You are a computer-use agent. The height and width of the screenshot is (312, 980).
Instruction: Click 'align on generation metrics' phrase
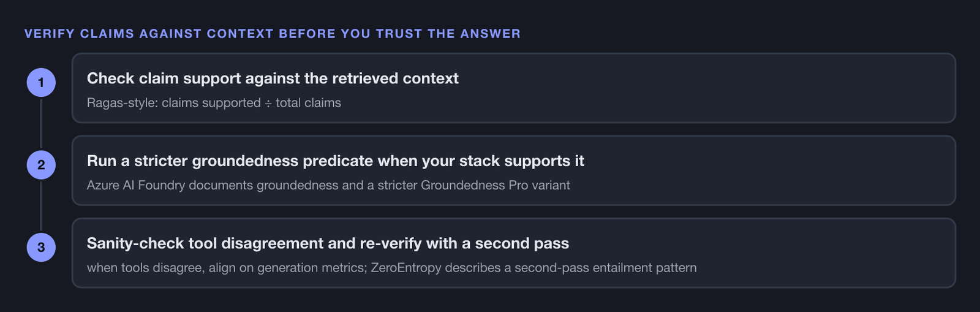[287, 268]
